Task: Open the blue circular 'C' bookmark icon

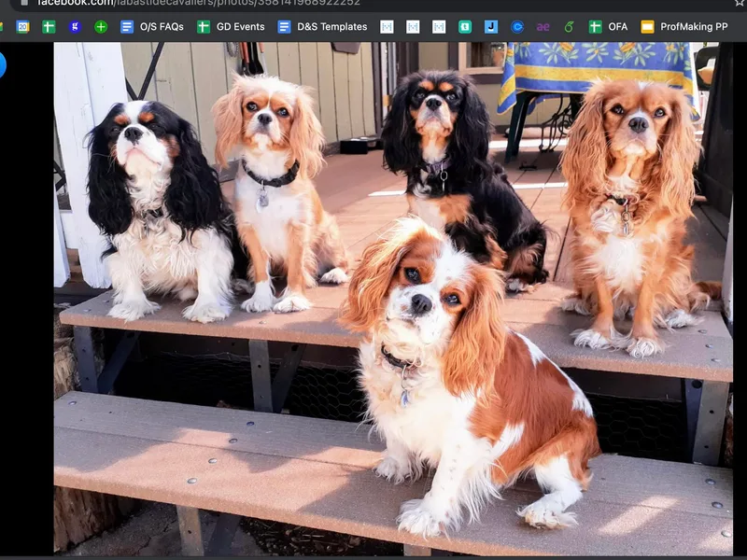Action: [x=517, y=27]
